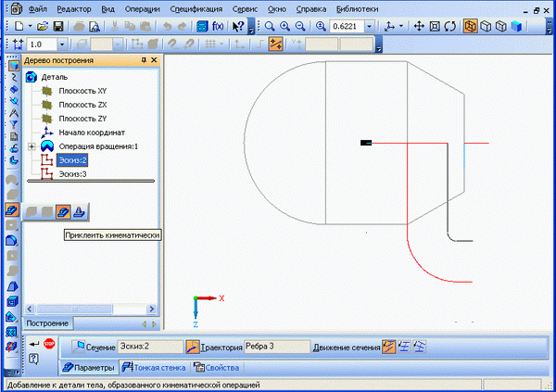Toggle second section movement mode button
Screen dimensions: 556x392
coord(405,346)
